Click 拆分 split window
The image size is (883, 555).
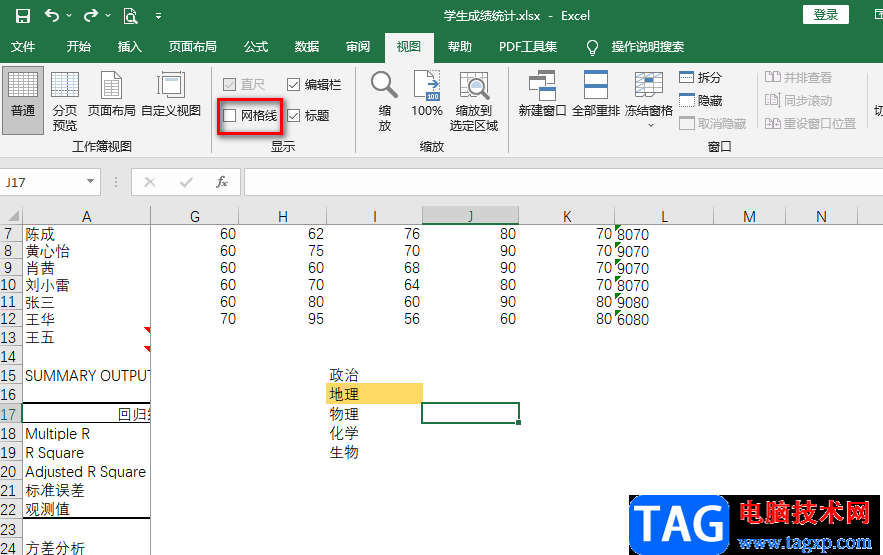701,77
